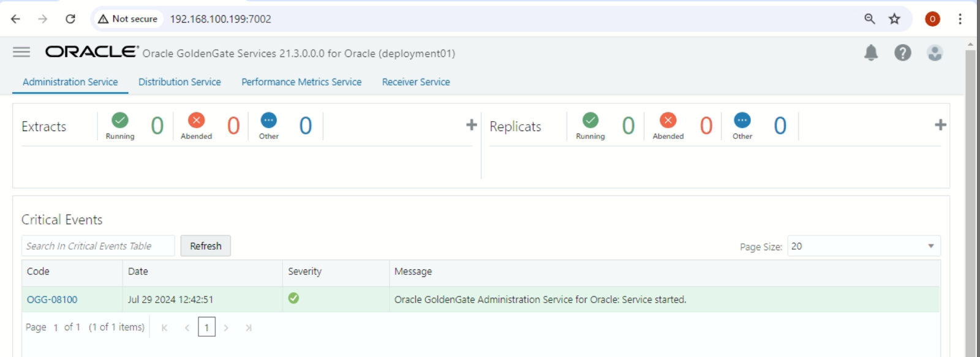Click the Extracts Other blue icon

tap(268, 120)
